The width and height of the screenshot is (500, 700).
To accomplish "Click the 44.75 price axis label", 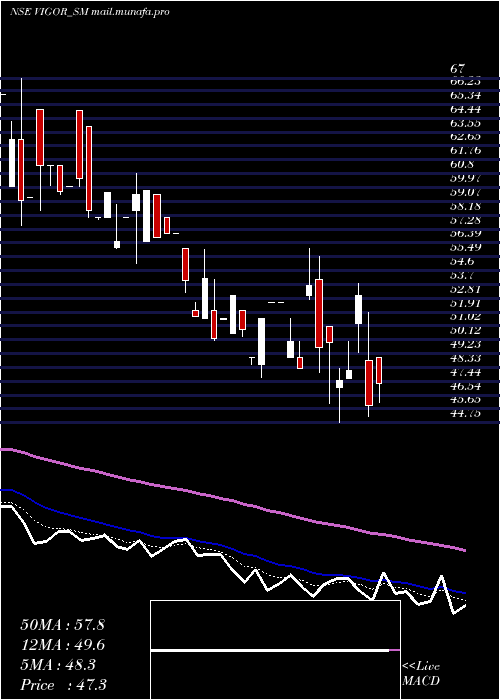I will [465, 413].
